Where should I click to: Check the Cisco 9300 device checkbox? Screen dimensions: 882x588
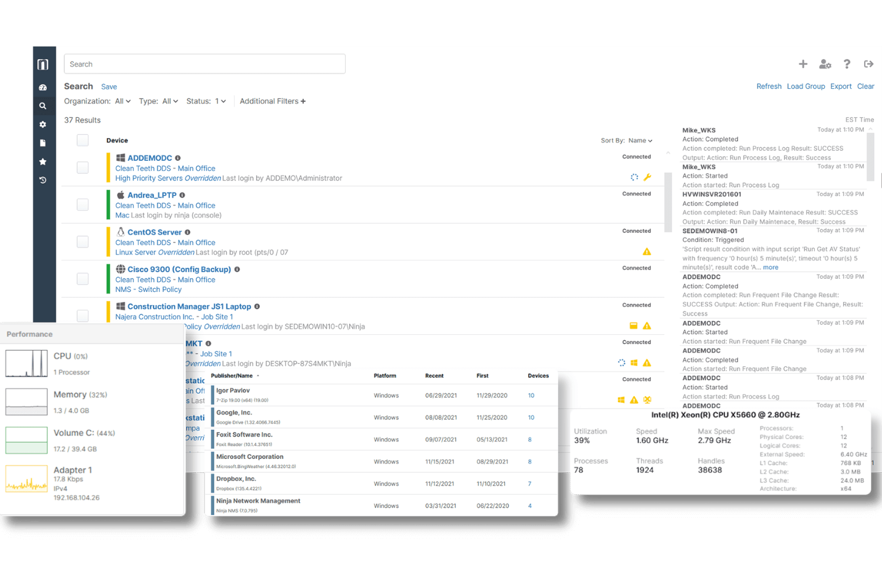tap(83, 279)
